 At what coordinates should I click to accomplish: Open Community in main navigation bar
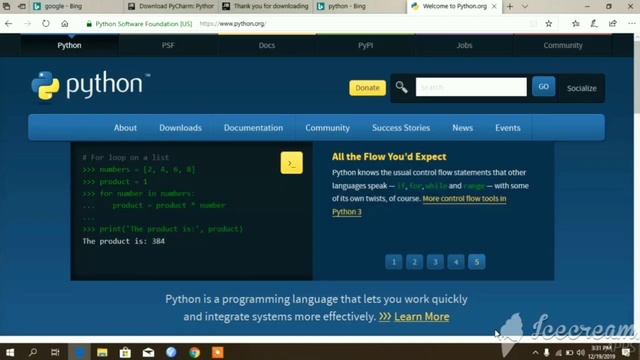click(327, 128)
